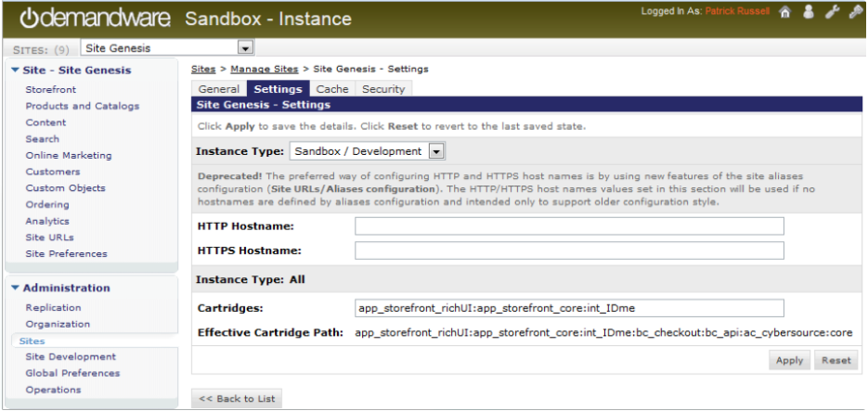Open the user profile icon
The height and width of the screenshot is (411, 868).
[x=809, y=12]
